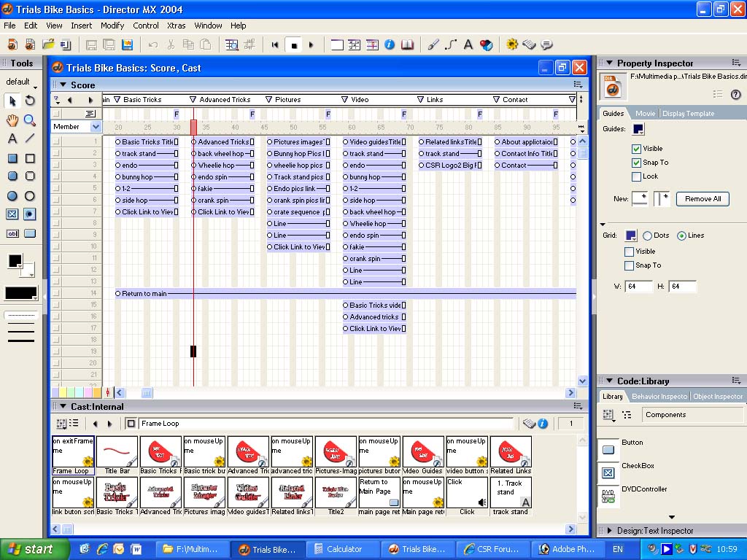Enable the grid Snap To checkbox
This screenshot has width=747, height=560.
(629, 265)
